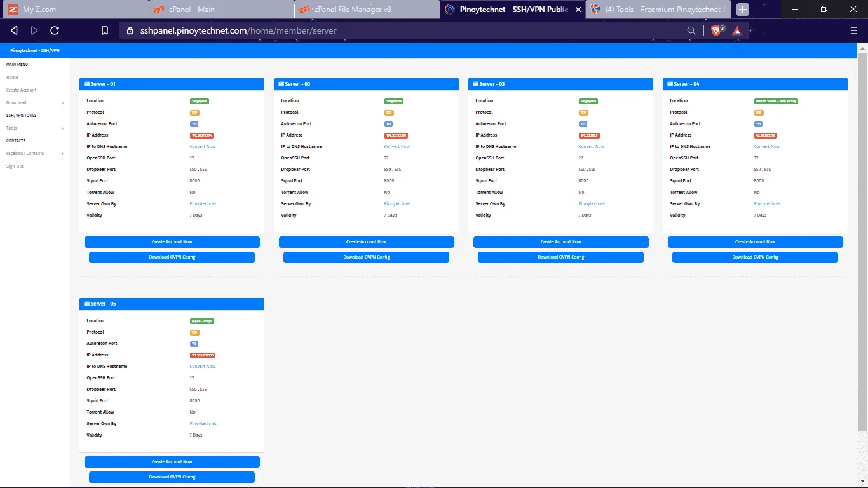The image size is (868, 488).
Task: Click the browser forward arrow
Action: [x=34, y=30]
